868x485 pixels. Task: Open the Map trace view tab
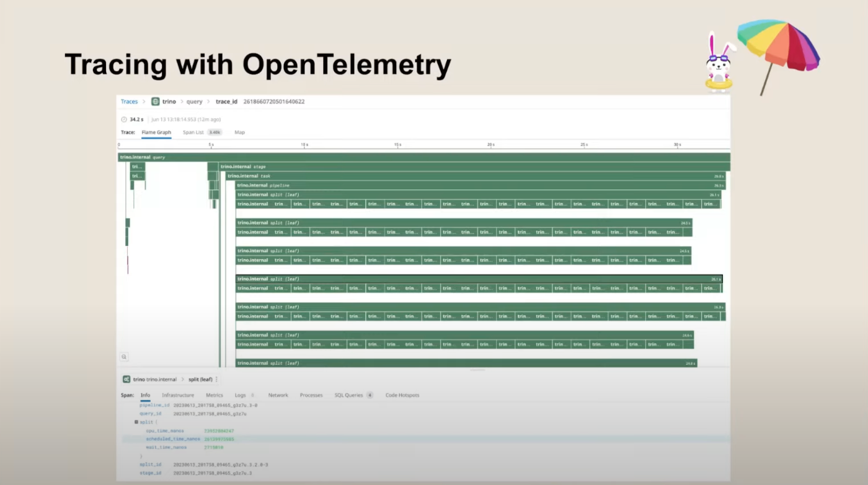point(239,133)
